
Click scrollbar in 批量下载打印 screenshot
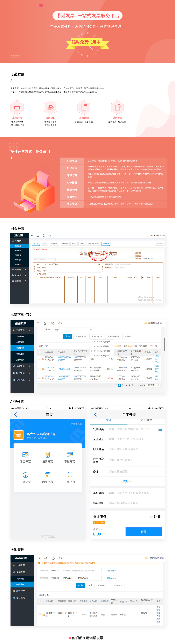(164, 344)
